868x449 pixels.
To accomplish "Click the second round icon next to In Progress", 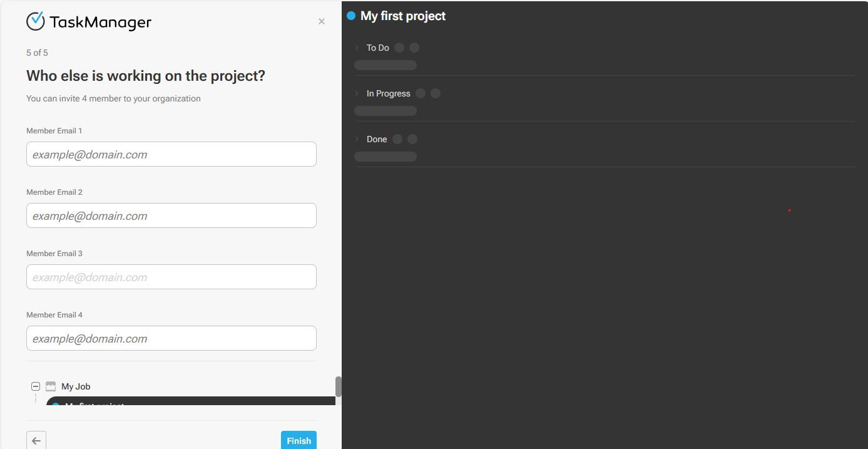I will [436, 93].
